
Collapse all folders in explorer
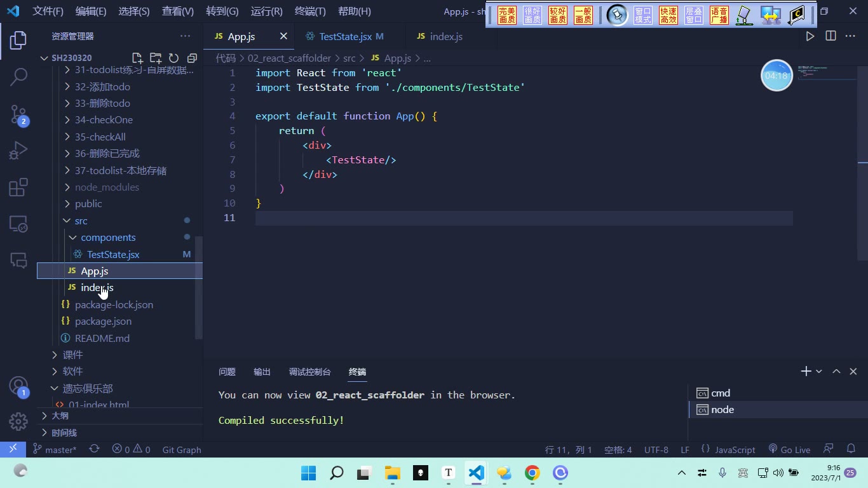coord(192,58)
